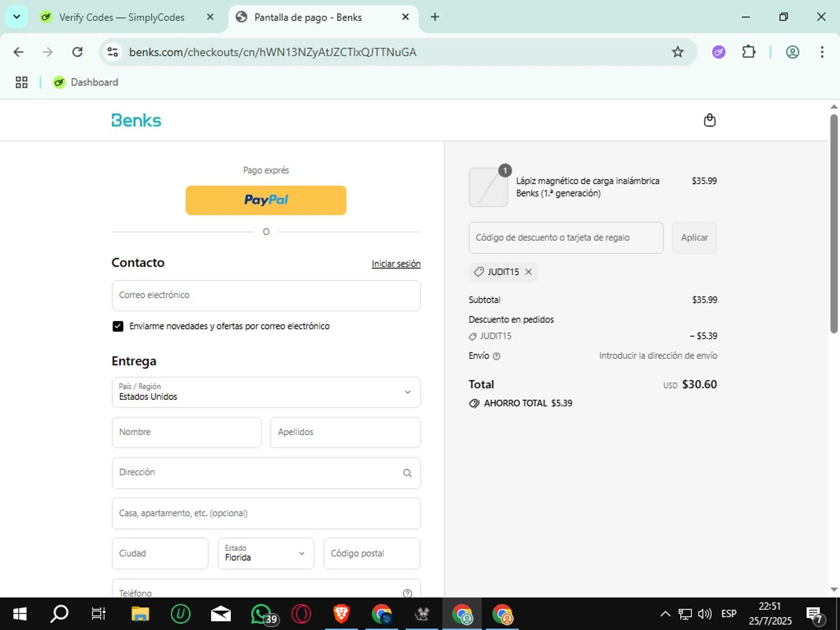Open the Opera browser from the taskbar
The image size is (840, 630).
click(x=301, y=614)
